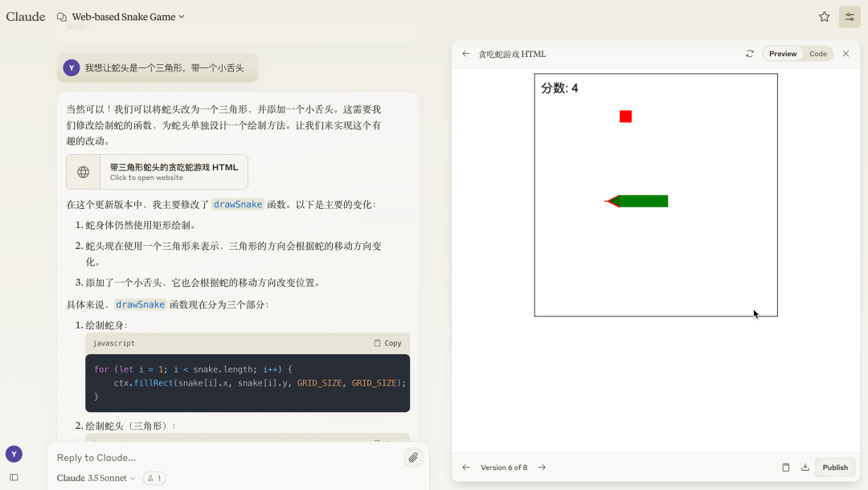This screenshot has width=868, height=490.
Task: Switch the artifact view to Code
Action: coord(818,53)
